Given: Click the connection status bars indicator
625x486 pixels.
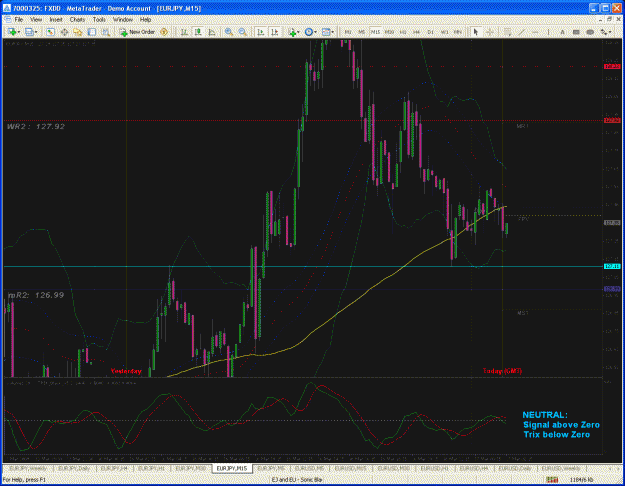Looking at the screenshot, I should coord(552,480).
